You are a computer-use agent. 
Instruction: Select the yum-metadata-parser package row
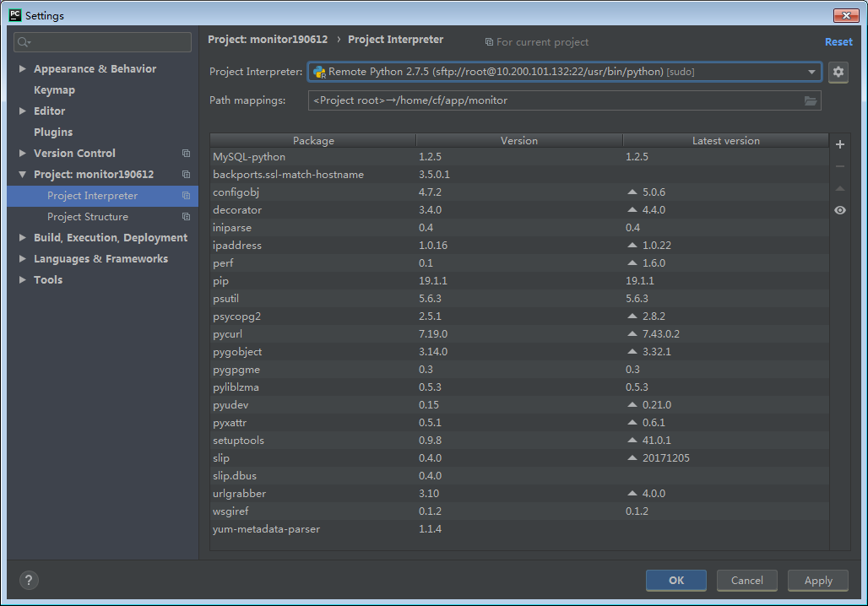tap(519, 528)
